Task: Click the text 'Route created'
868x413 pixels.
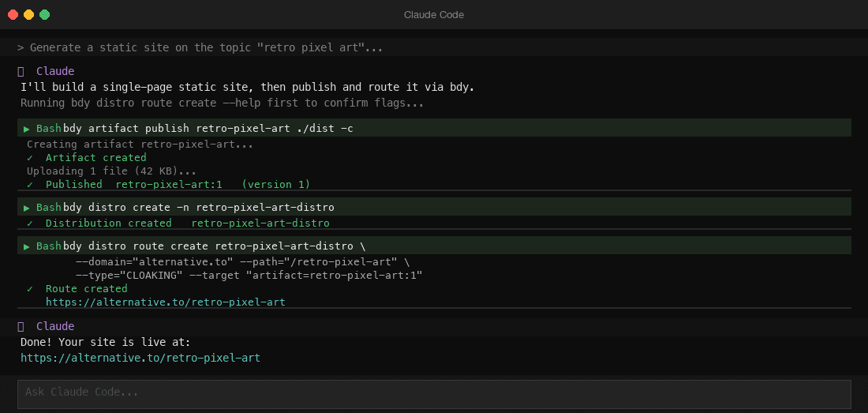Action: coord(86,288)
